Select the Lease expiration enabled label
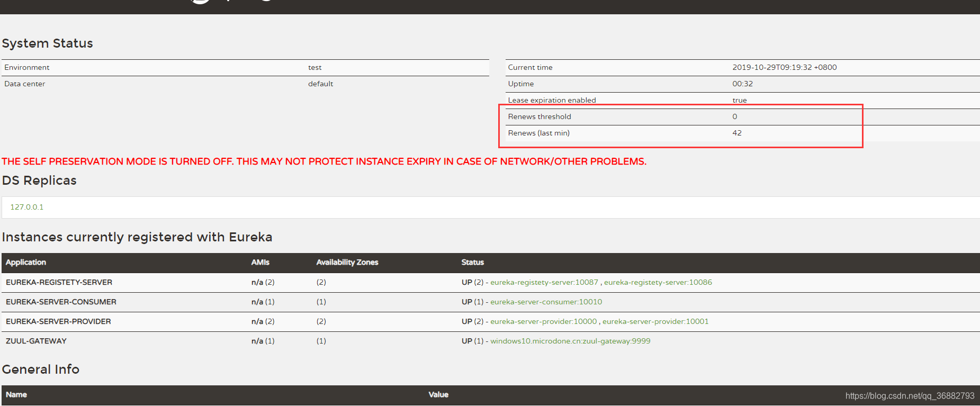This screenshot has width=980, height=406. tap(552, 100)
